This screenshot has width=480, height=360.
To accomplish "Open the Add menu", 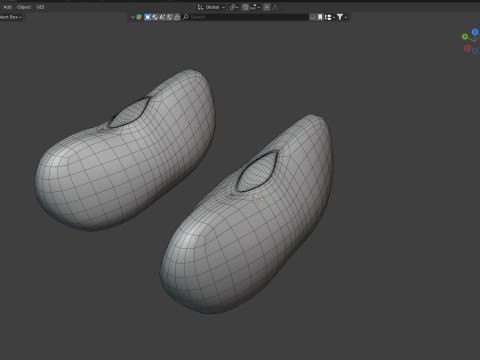I will tap(7, 7).
